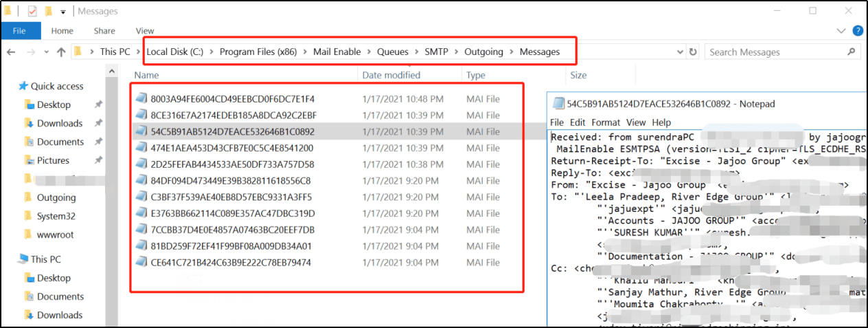This screenshot has width=868, height=328.
Task: Open the recent locations dropdown arrow
Action: point(47,52)
